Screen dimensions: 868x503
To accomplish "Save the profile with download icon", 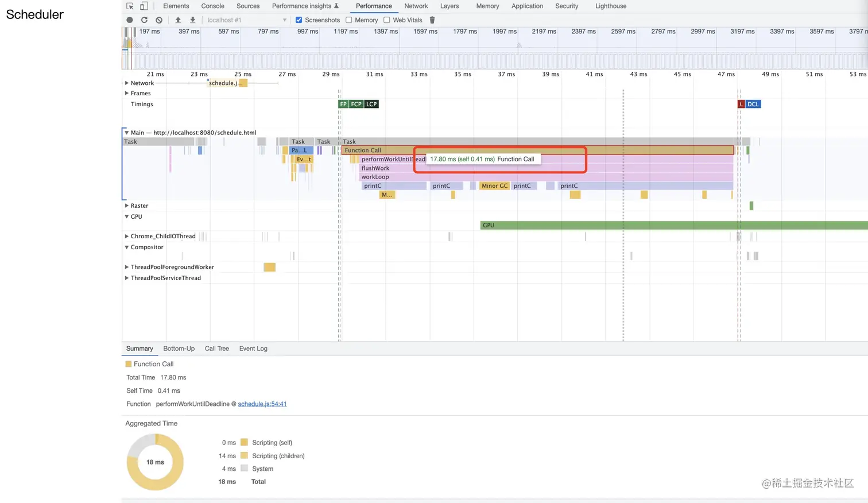I will [193, 20].
